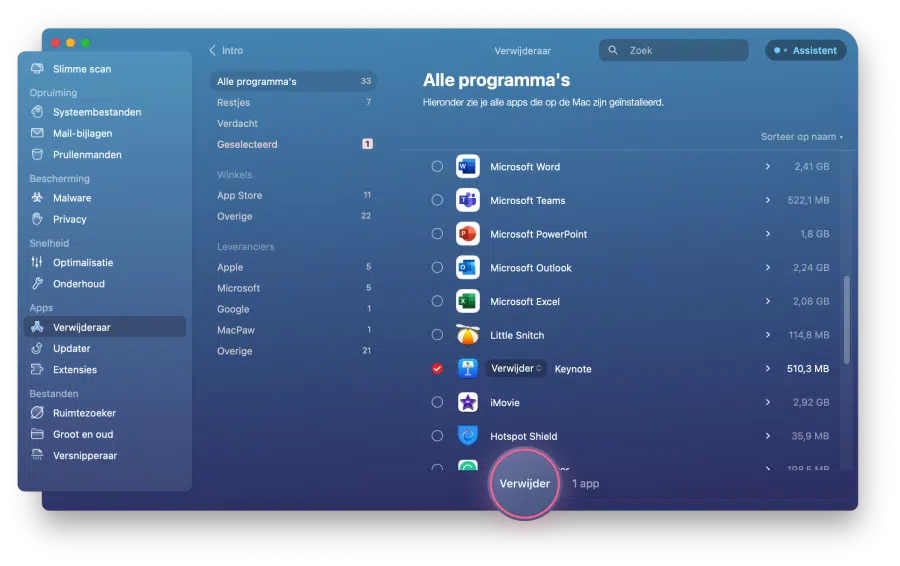900x566 pixels.
Task: Select the Hotspot Shield checkbox
Action: (437, 436)
